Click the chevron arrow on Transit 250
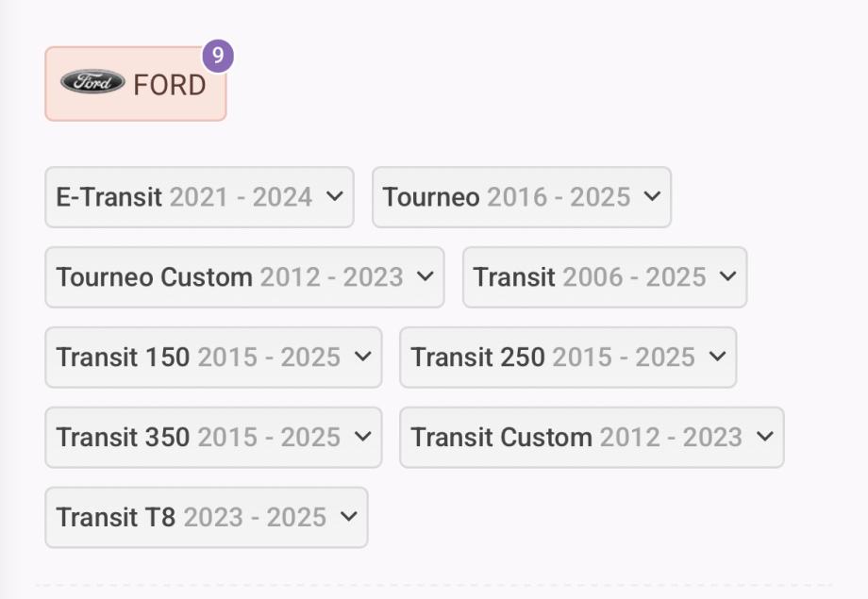The height and width of the screenshot is (599, 868). pos(717,357)
